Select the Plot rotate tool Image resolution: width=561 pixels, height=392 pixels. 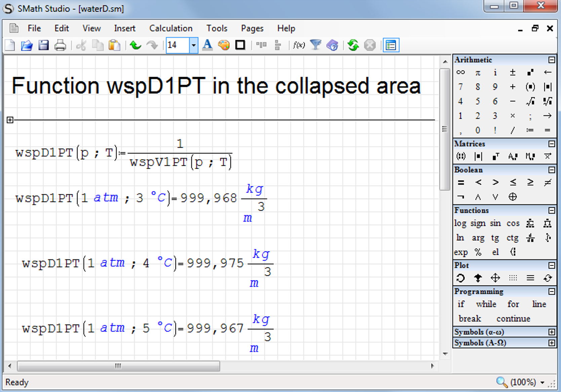tap(460, 278)
